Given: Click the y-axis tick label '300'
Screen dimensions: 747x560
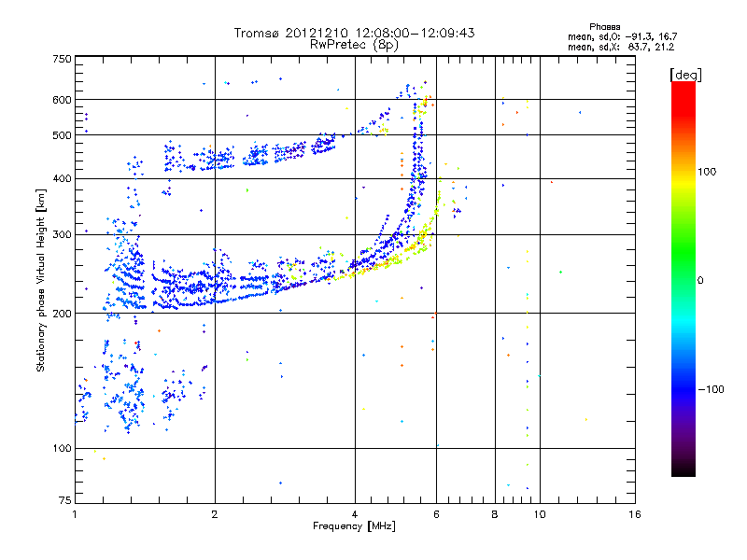Looking at the screenshot, I should point(62,234).
